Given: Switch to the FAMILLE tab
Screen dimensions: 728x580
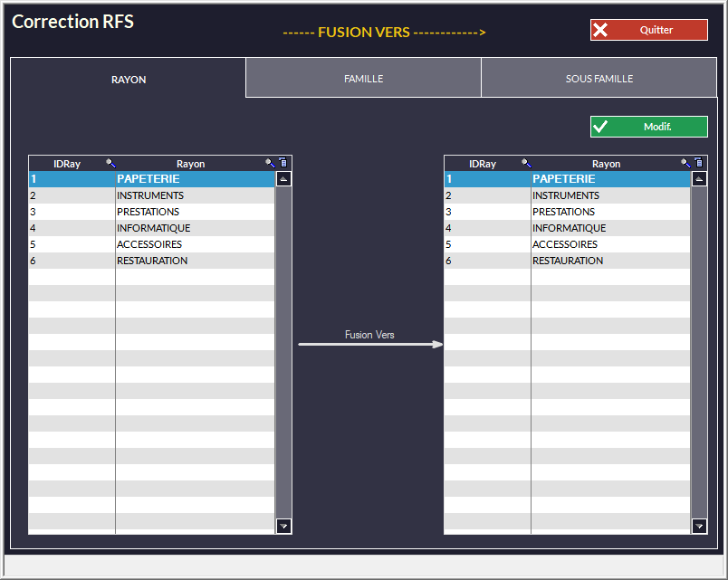Looking at the screenshot, I should click(363, 79).
